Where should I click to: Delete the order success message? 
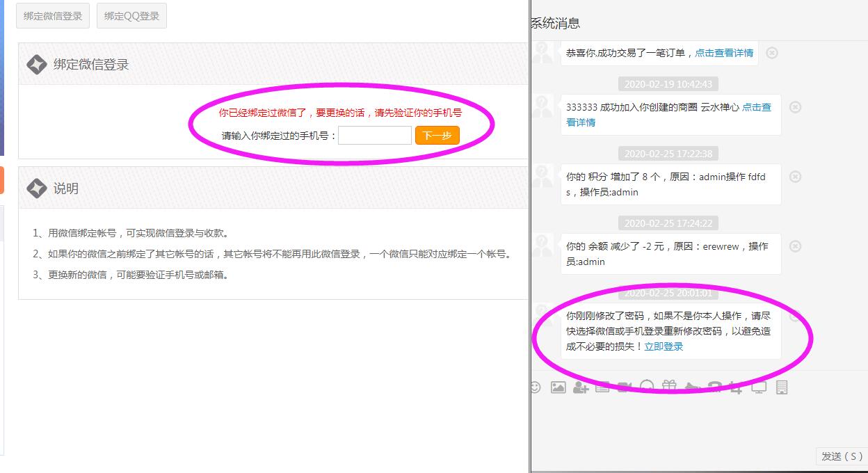[x=772, y=53]
